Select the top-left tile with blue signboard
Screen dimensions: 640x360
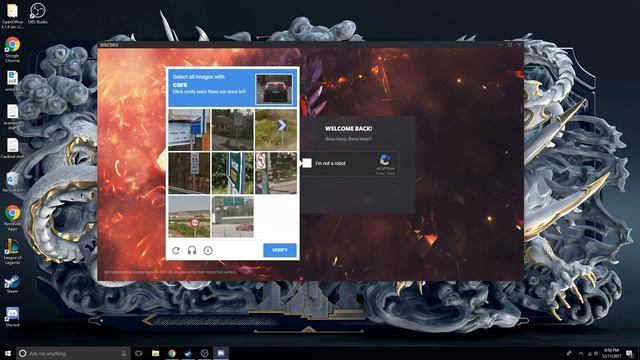(189, 130)
